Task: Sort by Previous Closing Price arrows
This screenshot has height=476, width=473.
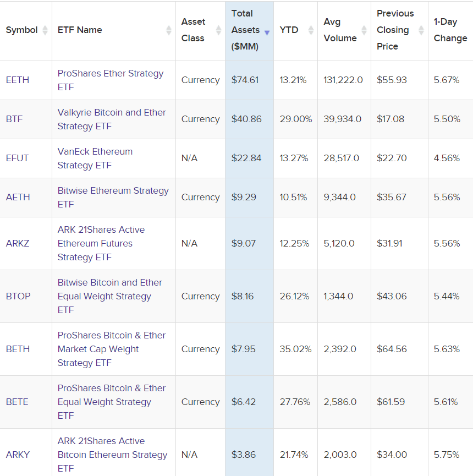Action: [421, 30]
